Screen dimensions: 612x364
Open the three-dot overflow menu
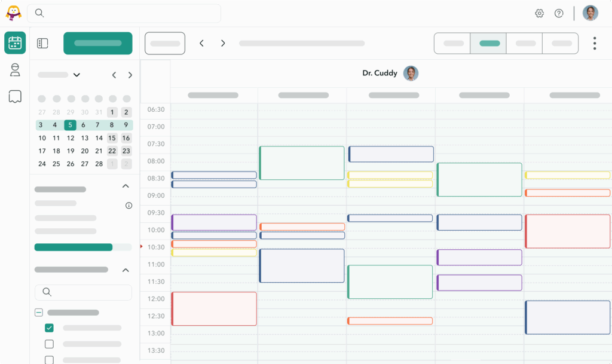[x=596, y=43]
